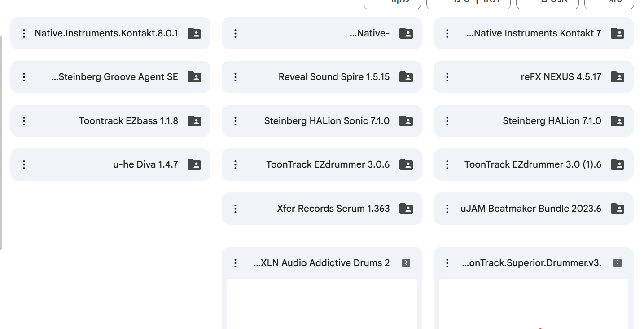Viewport: 644px width, 329px height.
Task: Click archive file icon of XLN Audio Addictive Drums 2
Action: pos(406,263)
